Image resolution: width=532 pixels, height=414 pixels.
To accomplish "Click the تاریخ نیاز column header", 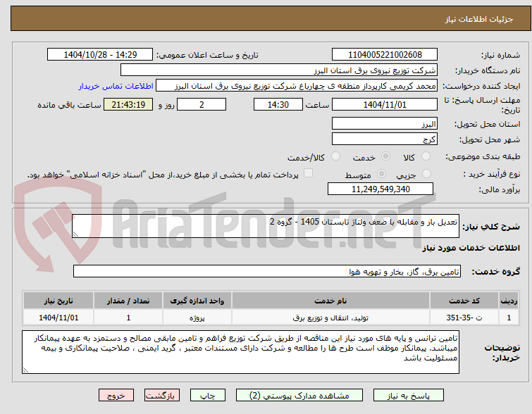I will (x=58, y=301).
